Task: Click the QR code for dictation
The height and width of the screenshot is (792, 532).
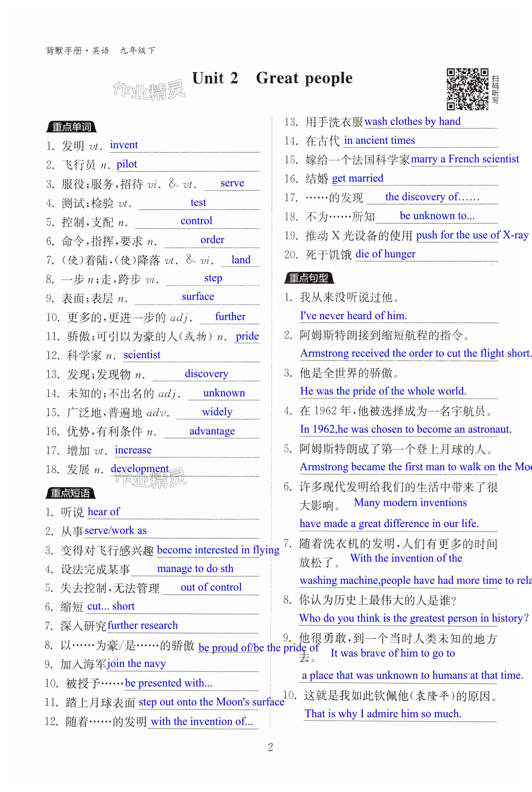Action: click(467, 89)
